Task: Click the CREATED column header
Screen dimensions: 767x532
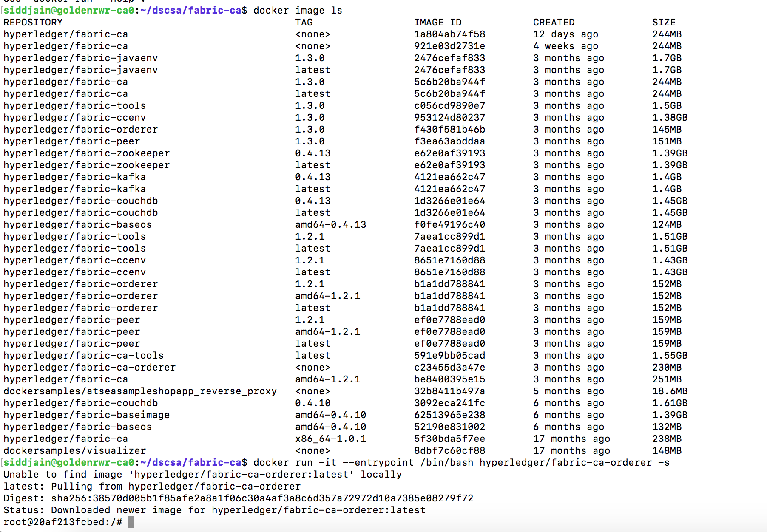Action: tap(554, 22)
